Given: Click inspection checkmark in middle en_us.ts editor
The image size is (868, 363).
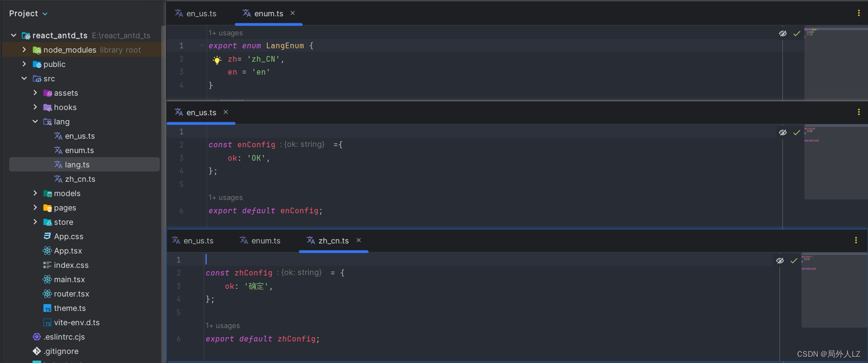Looking at the screenshot, I should [x=797, y=132].
